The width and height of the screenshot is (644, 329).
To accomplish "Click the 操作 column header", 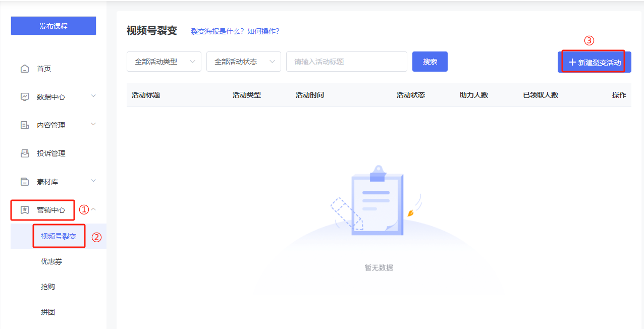I will (x=619, y=95).
